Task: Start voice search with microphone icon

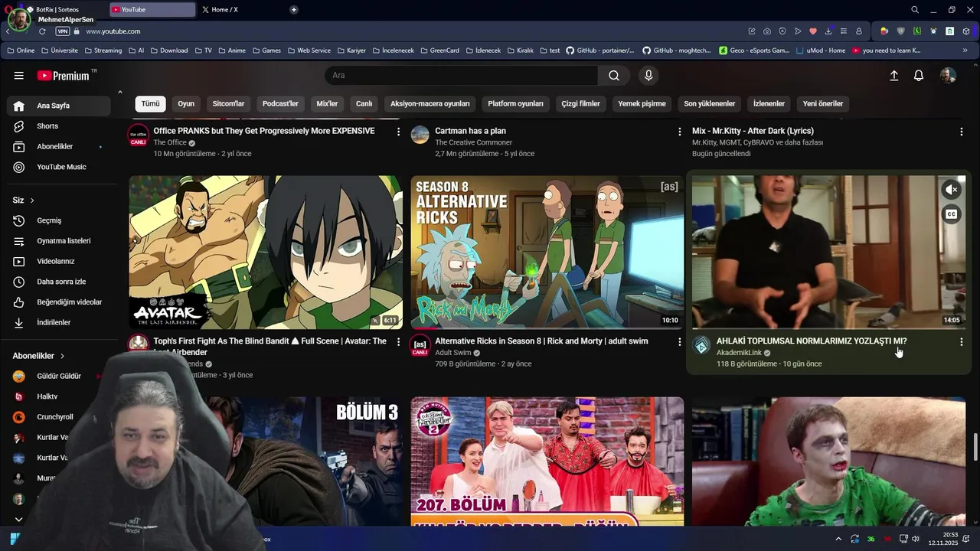Action: (x=648, y=76)
